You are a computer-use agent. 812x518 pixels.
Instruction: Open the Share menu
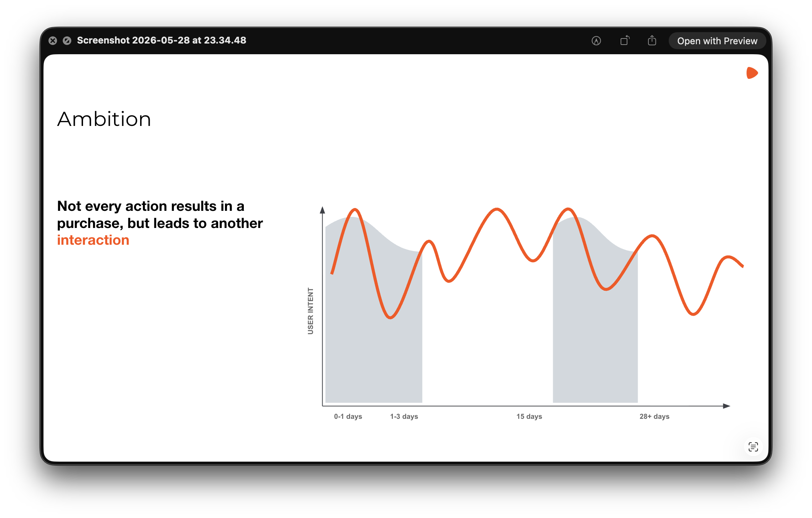[x=652, y=41]
